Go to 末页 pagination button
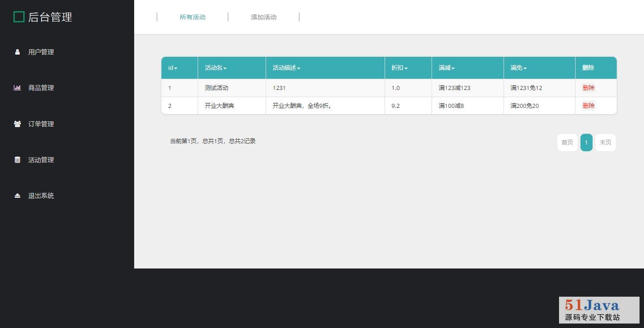 click(x=606, y=142)
